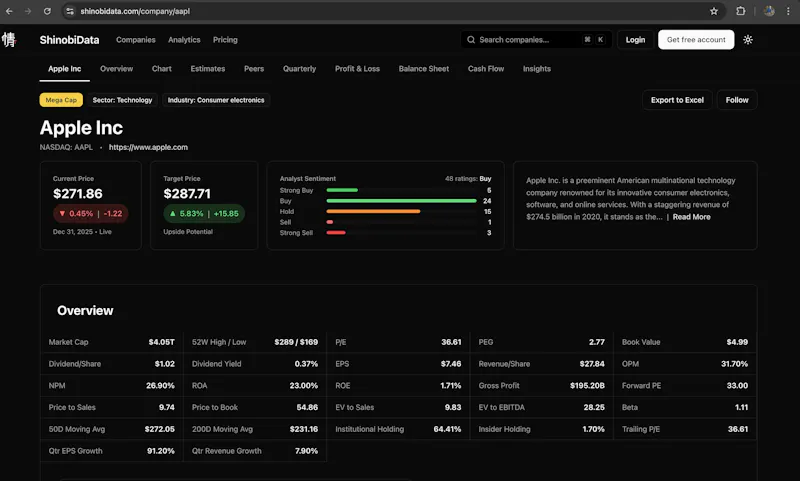Bookmark this page with the star icon

714,11
